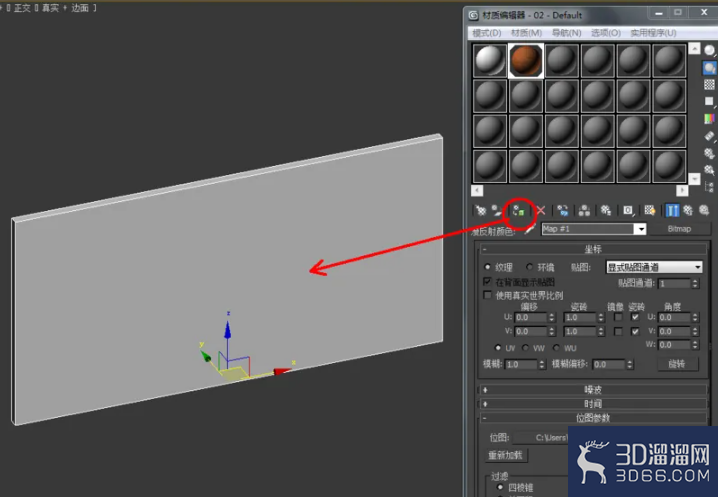Image resolution: width=718 pixels, height=497 pixels.
Task: Uncheck the U tile (瓷砖) checkbox
Action: click(x=635, y=317)
